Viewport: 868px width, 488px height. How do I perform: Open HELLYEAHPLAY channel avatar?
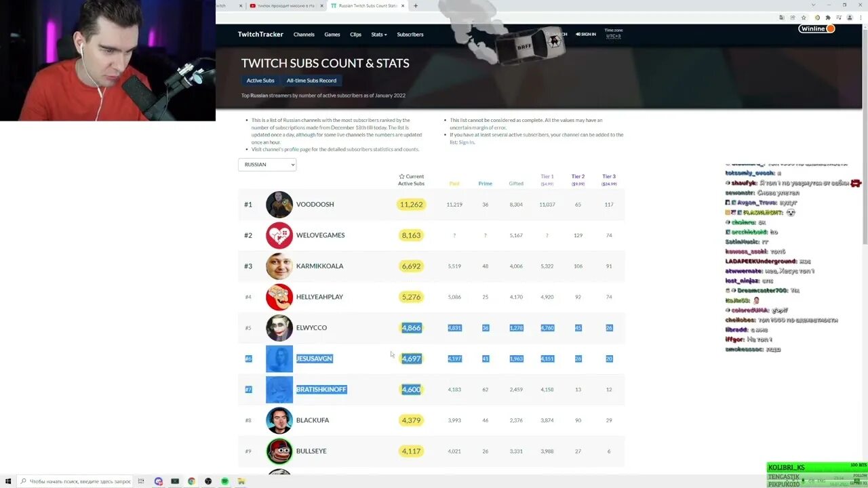coord(279,297)
